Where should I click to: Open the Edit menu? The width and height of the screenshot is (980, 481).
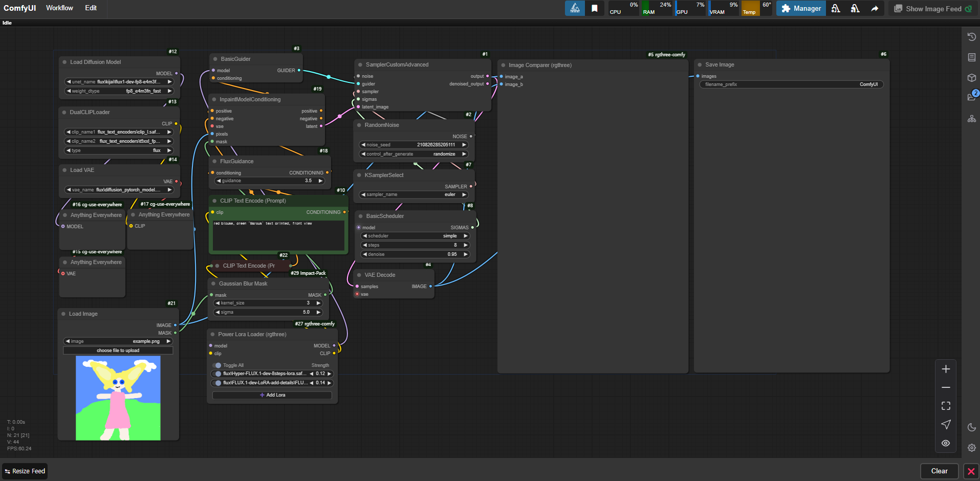click(x=91, y=8)
